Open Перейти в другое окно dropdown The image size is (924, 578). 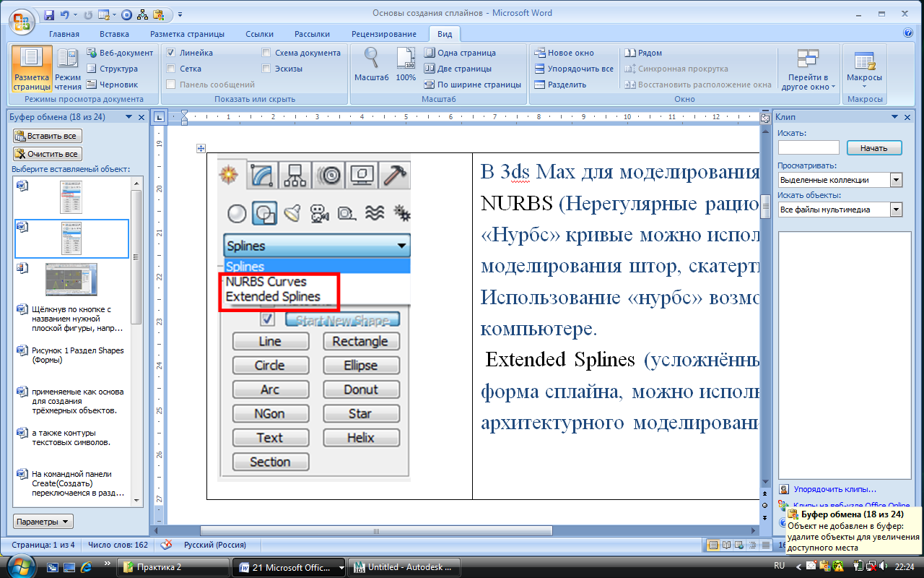point(808,69)
